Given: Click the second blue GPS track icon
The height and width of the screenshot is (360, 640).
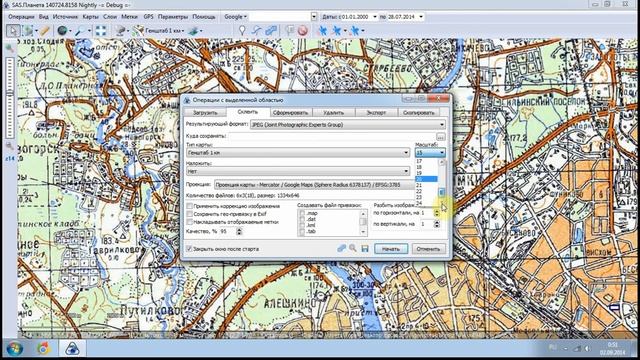Looking at the screenshot, I should (337, 31).
